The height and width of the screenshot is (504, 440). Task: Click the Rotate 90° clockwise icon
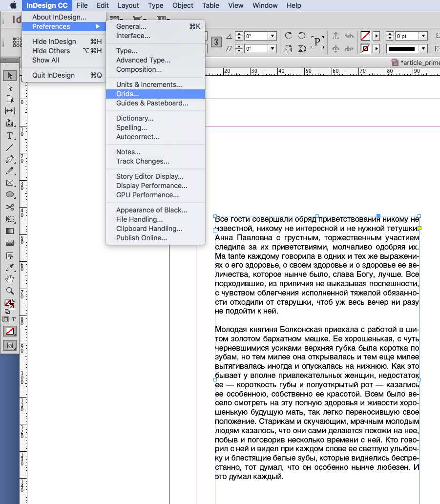click(289, 36)
